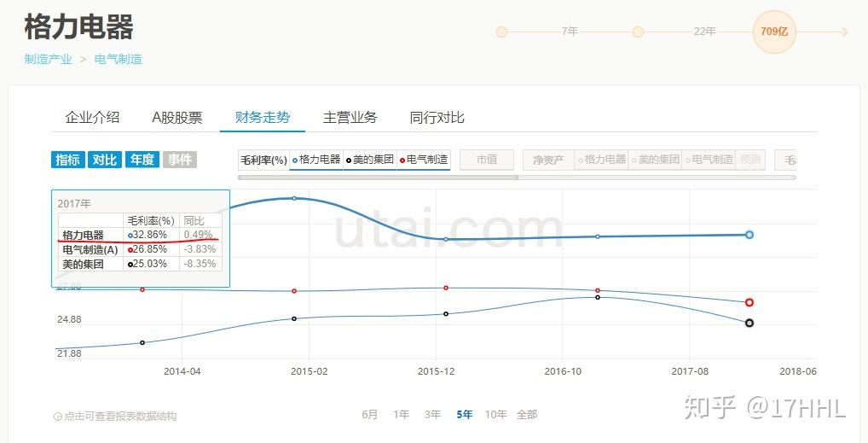Click the 2017 美的集团 black data point
Image resolution: width=868 pixels, height=443 pixels.
click(x=749, y=323)
